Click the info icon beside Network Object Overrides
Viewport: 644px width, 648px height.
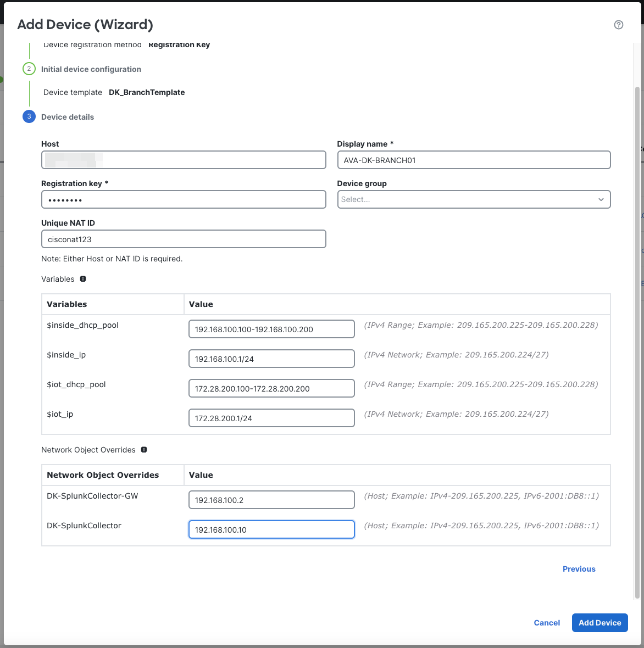point(143,450)
